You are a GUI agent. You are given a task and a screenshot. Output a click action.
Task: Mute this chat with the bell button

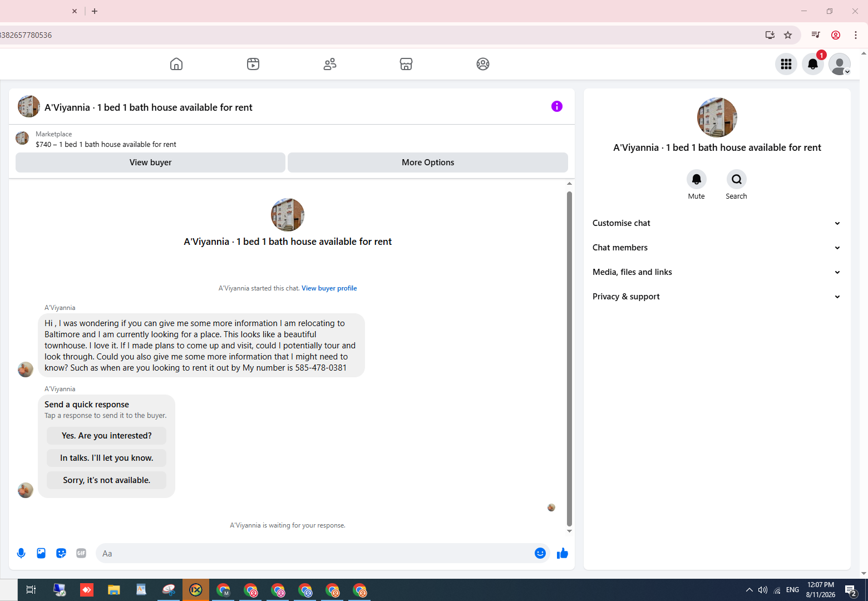click(697, 179)
